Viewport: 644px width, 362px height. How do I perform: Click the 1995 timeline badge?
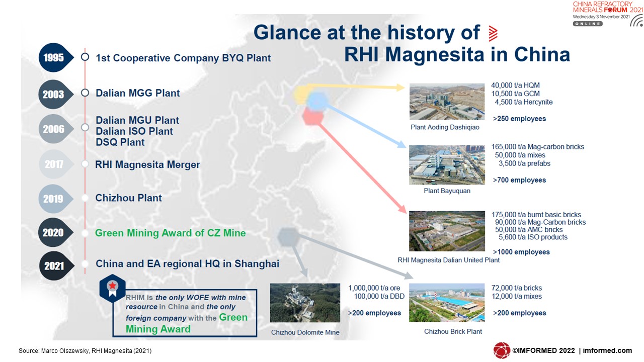click(x=56, y=58)
